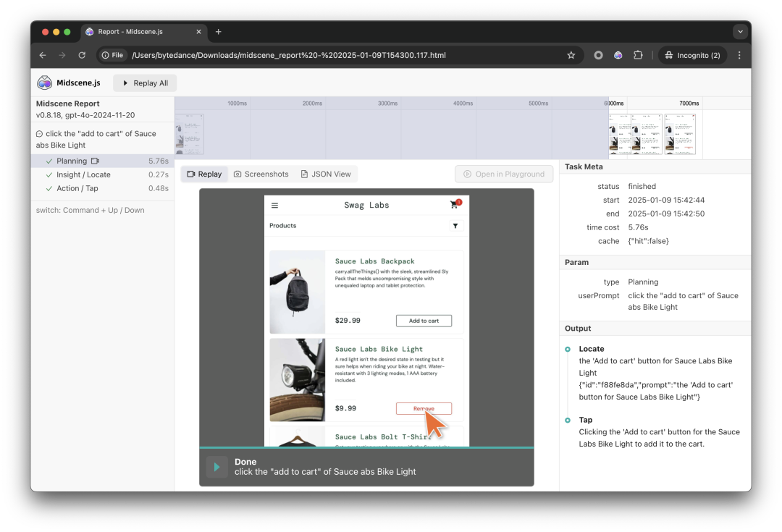The width and height of the screenshot is (782, 532).
Task: Click the File chip in the address bar
Action: pos(113,54)
